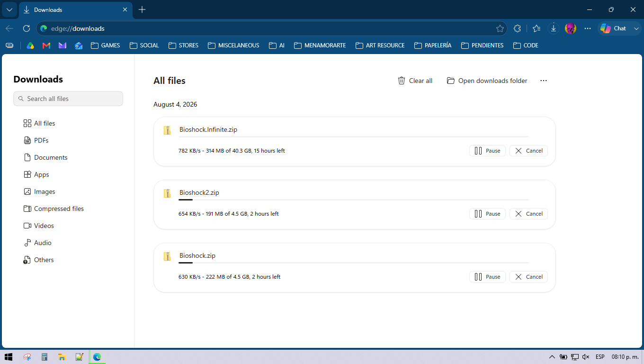The height and width of the screenshot is (364, 644).
Task: Open the Gmail bookmark
Action: [x=46, y=45]
